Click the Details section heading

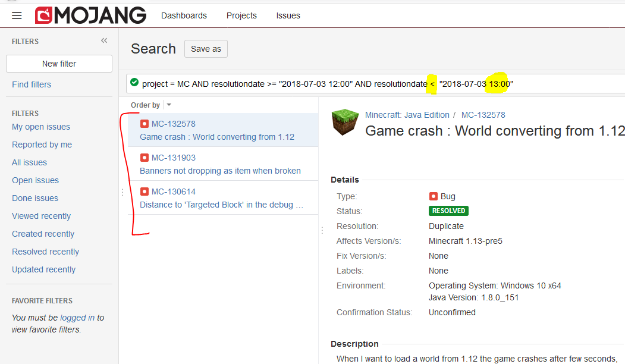click(345, 180)
